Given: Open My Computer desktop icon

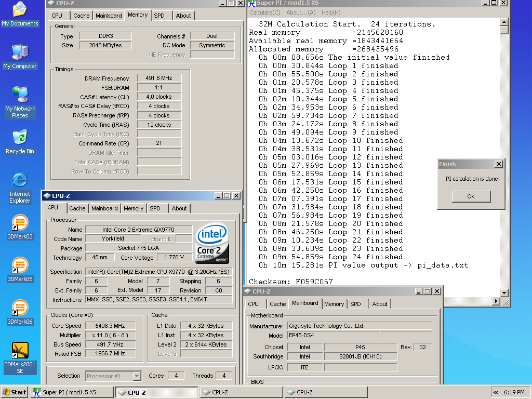Looking at the screenshot, I should (20, 56).
